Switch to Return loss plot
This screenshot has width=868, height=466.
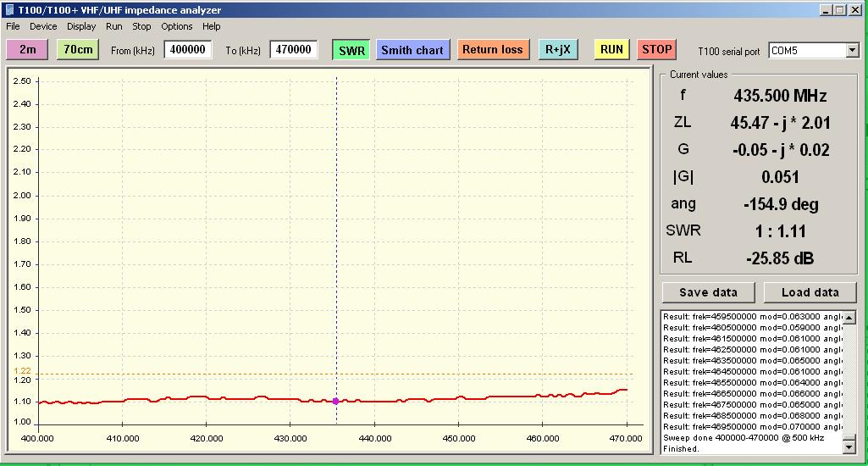tap(493, 50)
